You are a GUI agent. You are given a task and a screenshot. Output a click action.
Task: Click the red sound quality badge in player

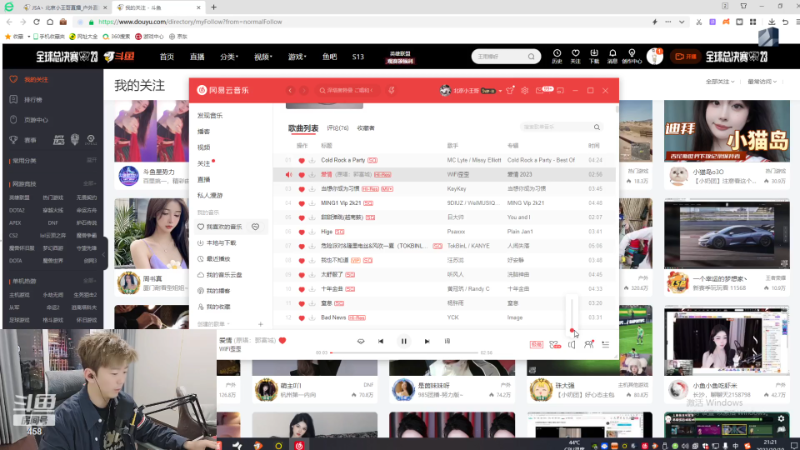[x=536, y=345]
